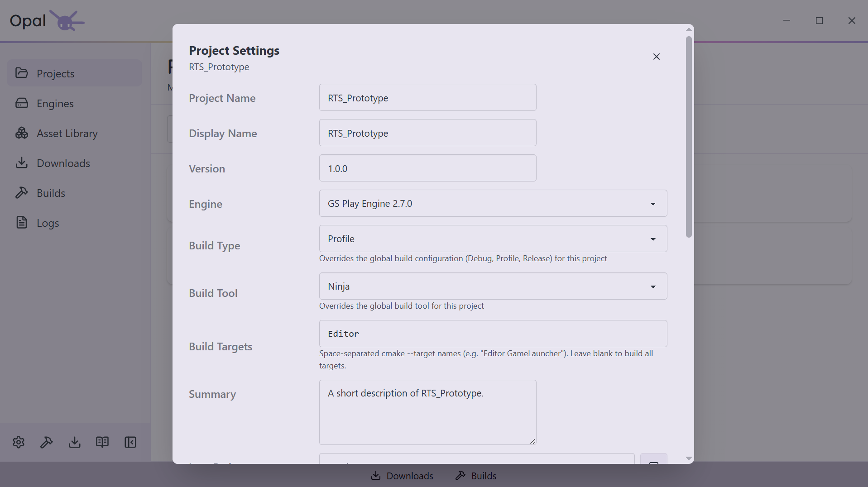Screen dimensions: 868x487
Task: Open the Asset Library sidebar section
Action: pos(74,133)
